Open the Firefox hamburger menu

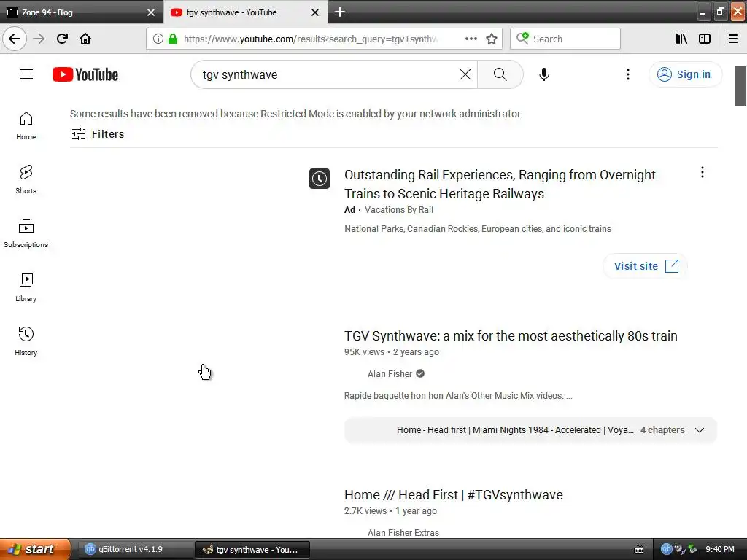pos(733,39)
